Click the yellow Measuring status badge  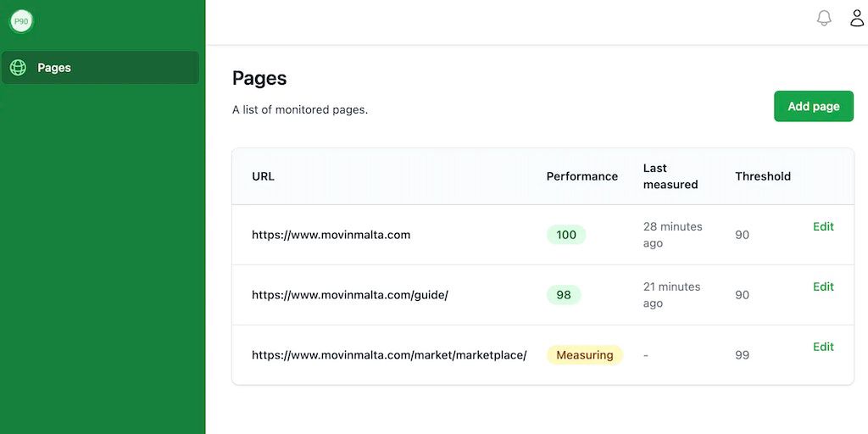(585, 355)
